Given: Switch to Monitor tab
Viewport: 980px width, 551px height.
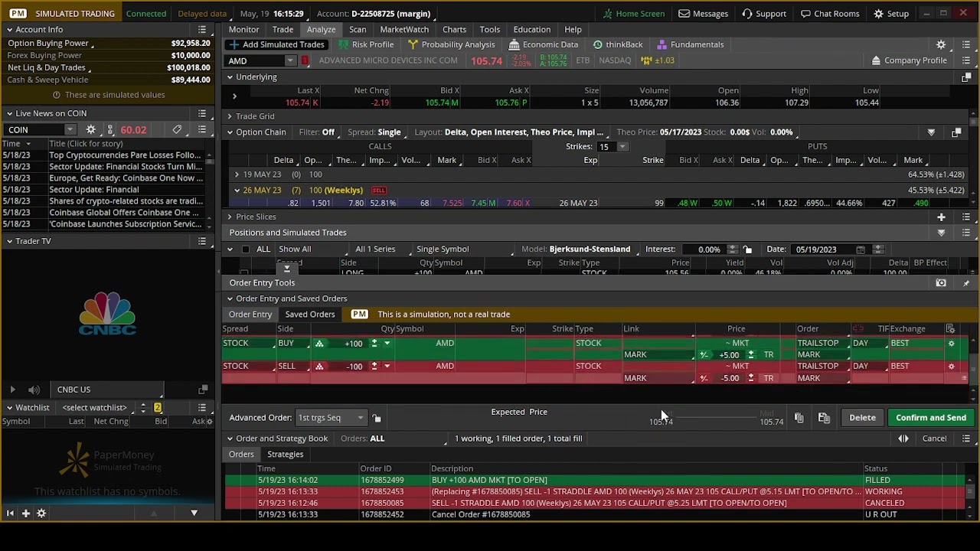Looking at the screenshot, I should click(x=244, y=30).
